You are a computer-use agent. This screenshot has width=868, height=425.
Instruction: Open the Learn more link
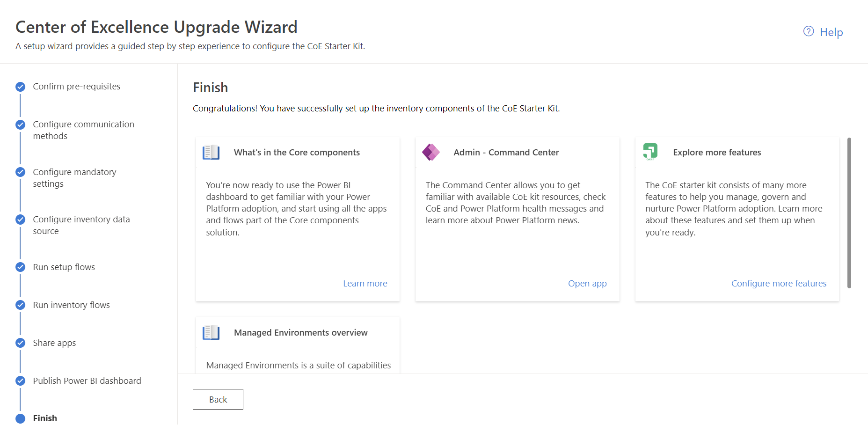point(365,284)
